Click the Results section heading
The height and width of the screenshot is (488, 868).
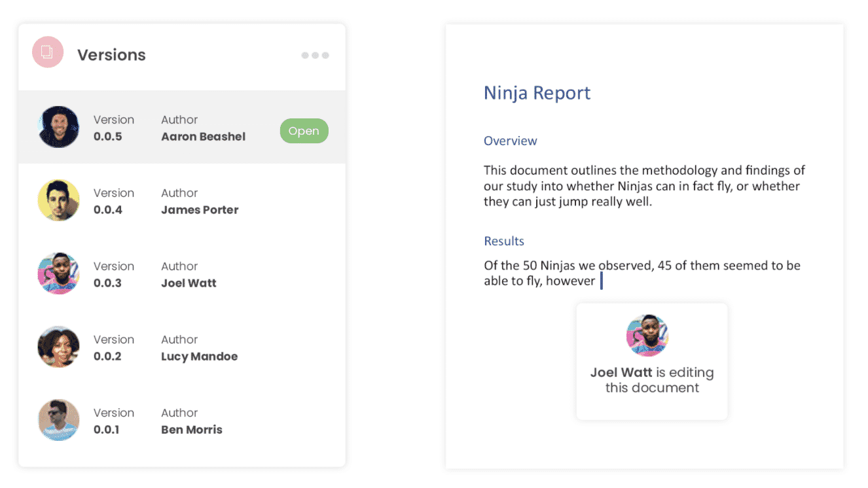point(503,241)
